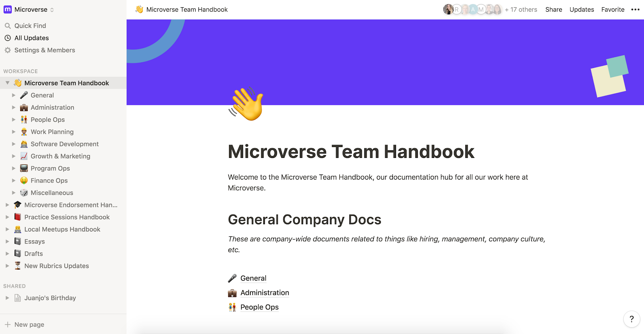Click the Microverse Team Handbook breadcrumb title

[187, 10]
